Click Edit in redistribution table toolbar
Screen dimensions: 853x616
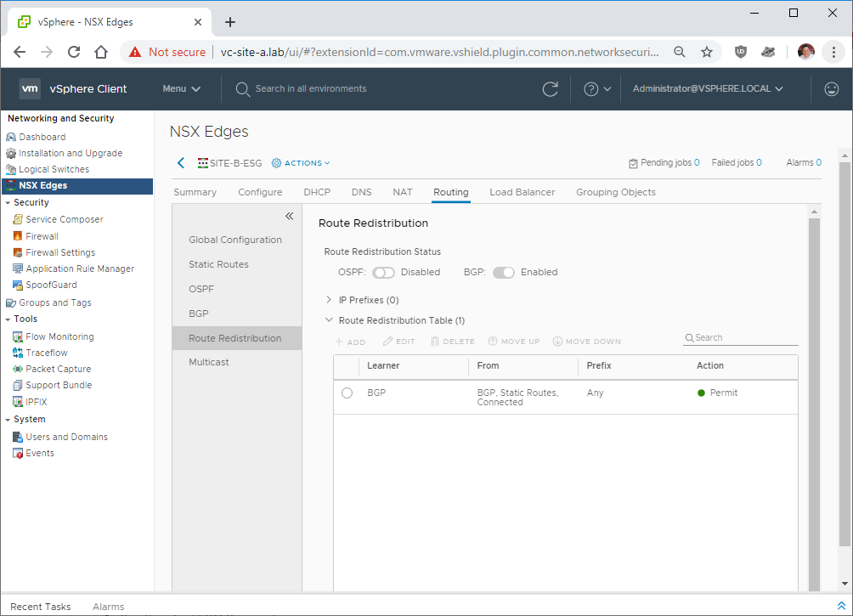coord(398,342)
